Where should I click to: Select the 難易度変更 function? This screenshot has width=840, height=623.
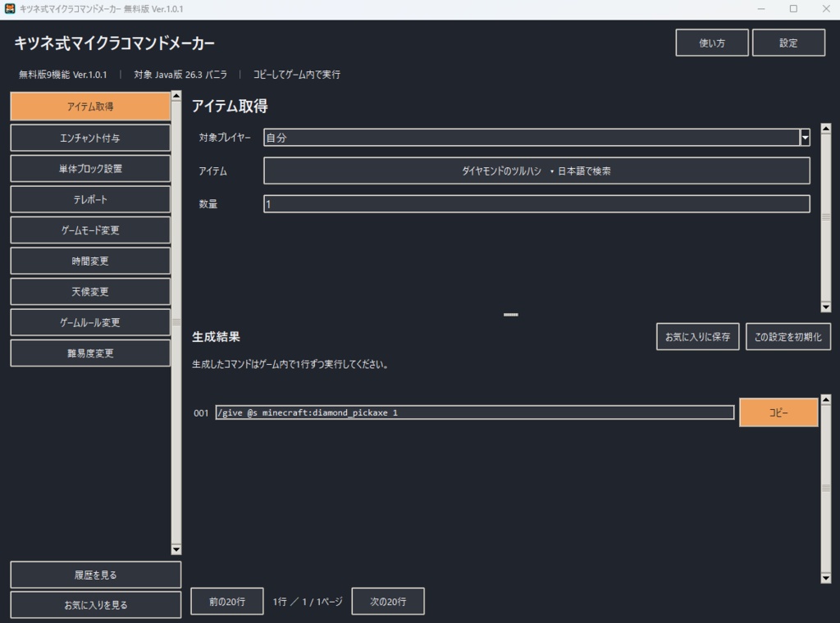pos(90,353)
